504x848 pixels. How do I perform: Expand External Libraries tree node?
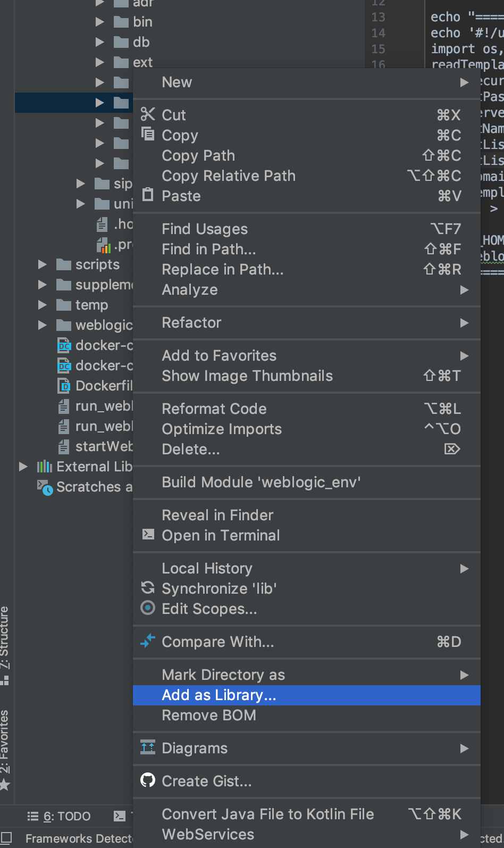click(23, 467)
